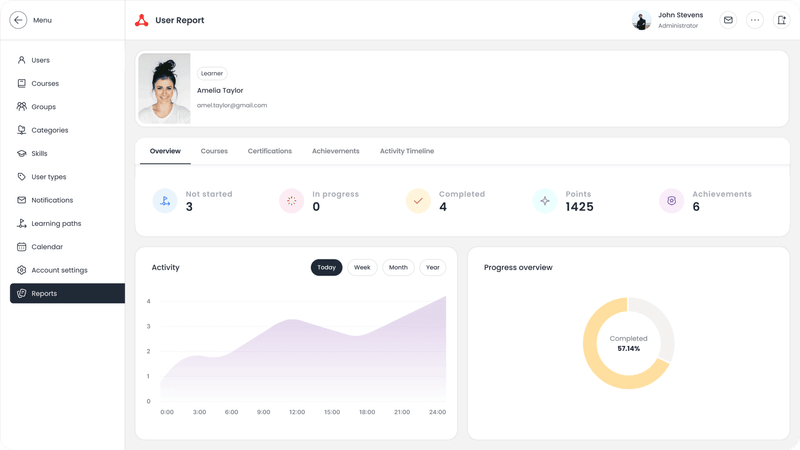
Task: Open the three-dots more options icon
Action: [x=754, y=20]
